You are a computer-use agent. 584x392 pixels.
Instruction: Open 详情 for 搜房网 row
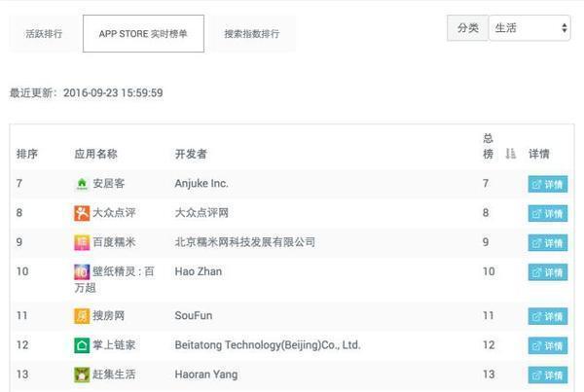547,316
